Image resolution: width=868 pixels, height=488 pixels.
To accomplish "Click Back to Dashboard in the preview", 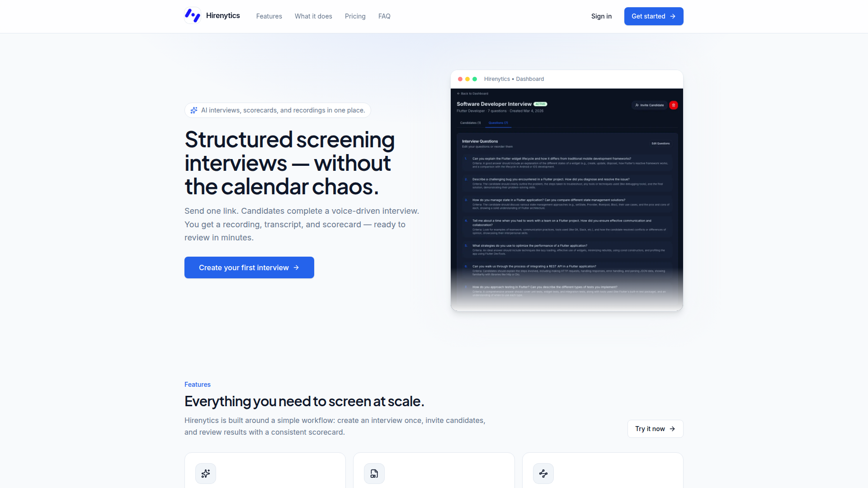I will pyautogui.click(x=472, y=94).
